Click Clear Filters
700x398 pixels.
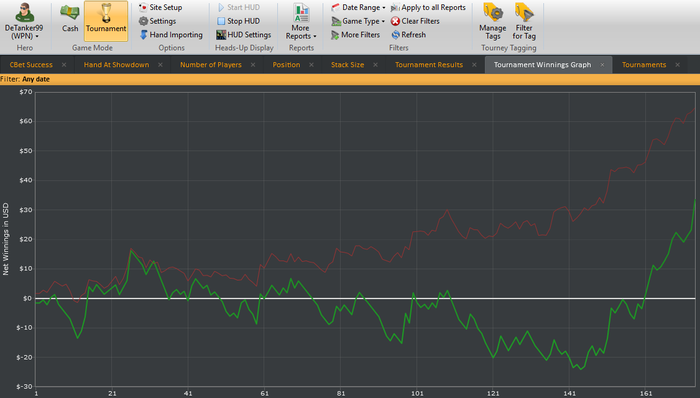click(415, 21)
